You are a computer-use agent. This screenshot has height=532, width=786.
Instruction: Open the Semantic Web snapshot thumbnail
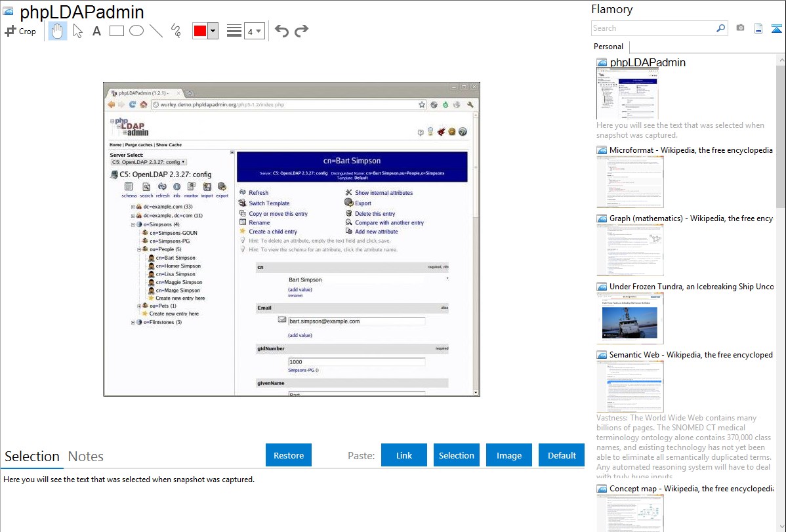coord(630,386)
